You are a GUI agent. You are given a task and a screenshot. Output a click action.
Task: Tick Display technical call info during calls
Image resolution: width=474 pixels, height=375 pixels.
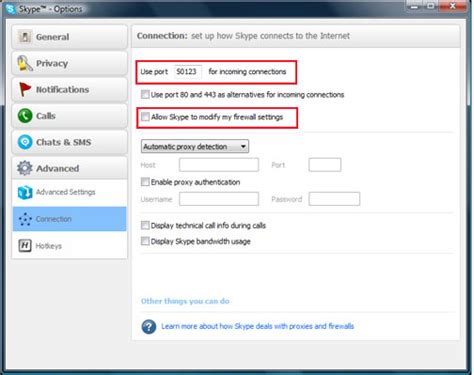tap(145, 225)
